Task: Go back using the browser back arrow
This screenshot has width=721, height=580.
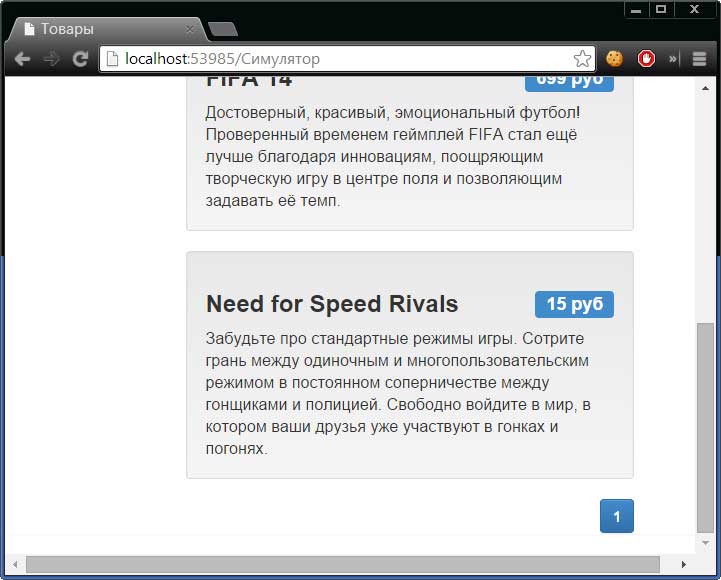Action: 22,59
